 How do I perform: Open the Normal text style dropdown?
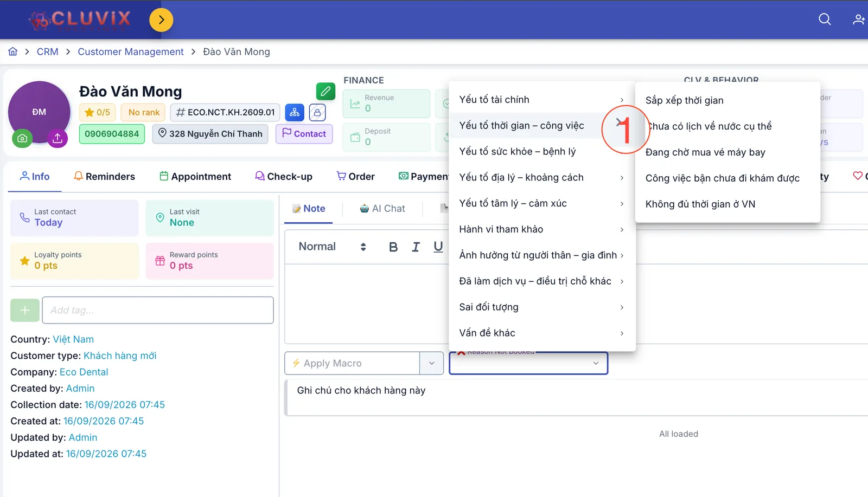[x=333, y=247]
